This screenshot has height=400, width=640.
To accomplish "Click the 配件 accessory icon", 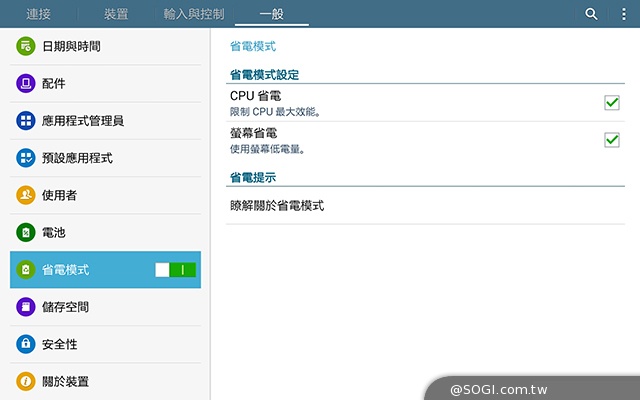I will click(x=26, y=83).
